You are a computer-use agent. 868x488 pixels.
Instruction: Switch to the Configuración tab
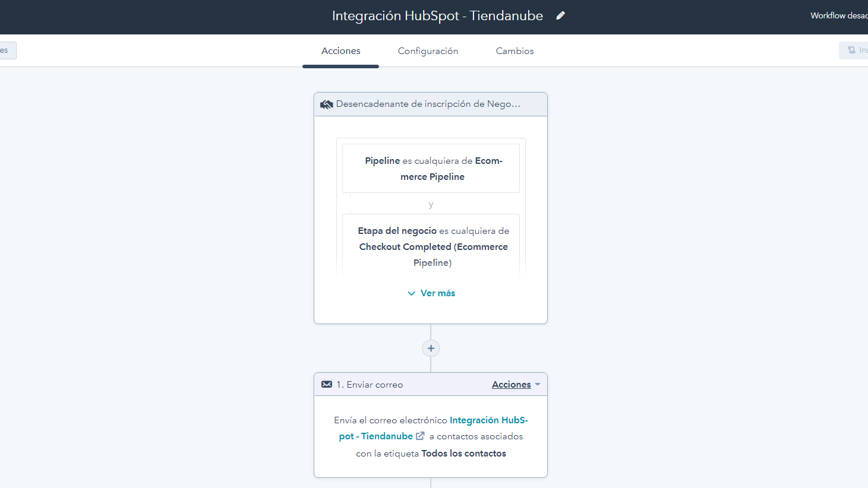(428, 51)
